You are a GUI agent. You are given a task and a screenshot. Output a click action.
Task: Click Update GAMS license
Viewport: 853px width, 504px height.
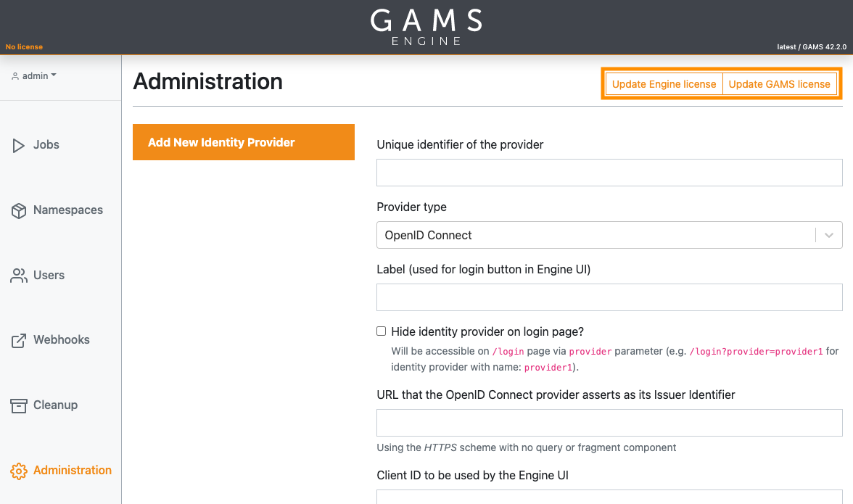click(780, 84)
